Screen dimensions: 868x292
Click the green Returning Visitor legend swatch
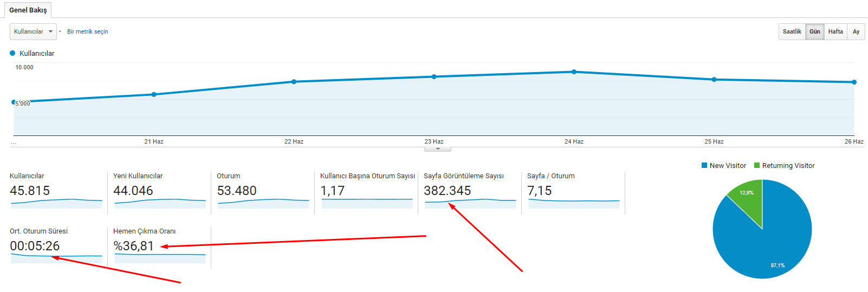click(757, 166)
